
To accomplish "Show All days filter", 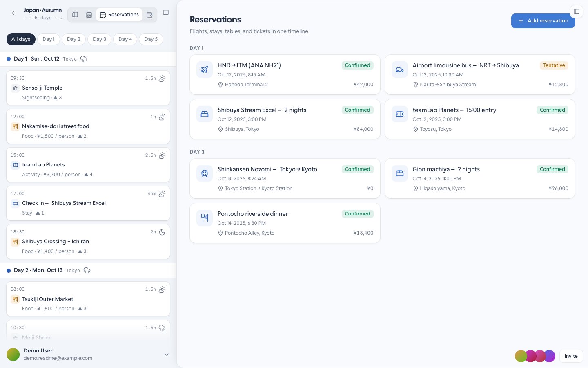I will (21, 39).
